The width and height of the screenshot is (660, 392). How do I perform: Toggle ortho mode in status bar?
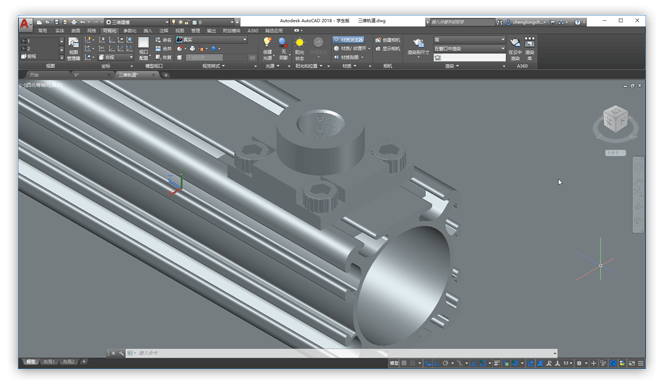(437, 363)
